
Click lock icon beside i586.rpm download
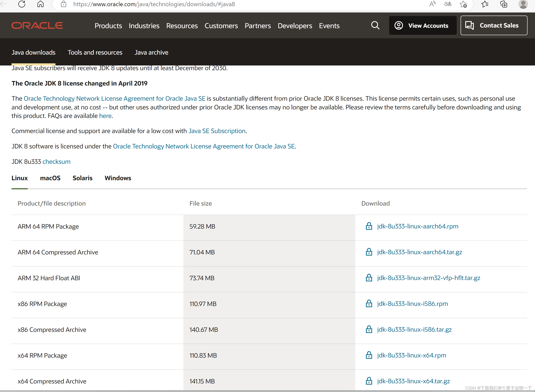[369, 304]
